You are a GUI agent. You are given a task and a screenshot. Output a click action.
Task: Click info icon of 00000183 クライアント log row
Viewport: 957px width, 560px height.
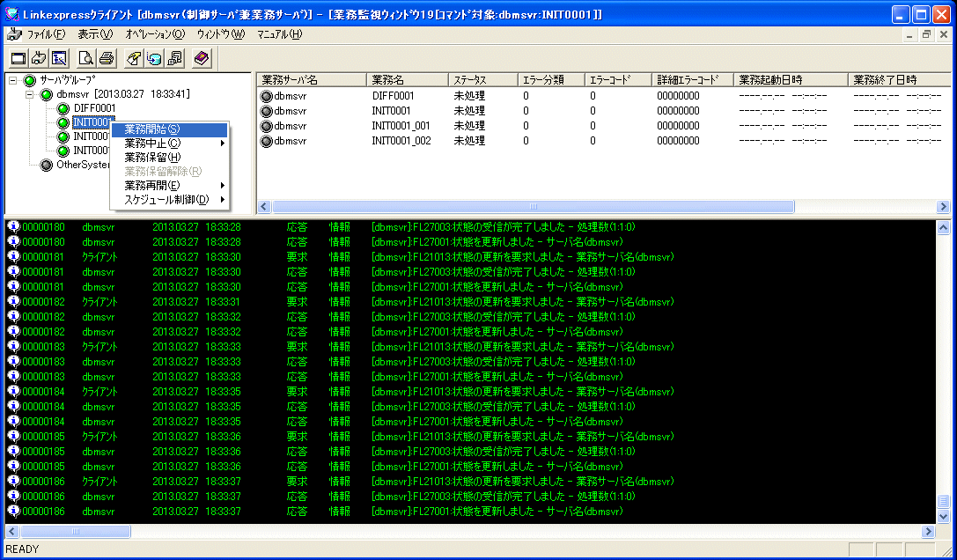[13, 346]
